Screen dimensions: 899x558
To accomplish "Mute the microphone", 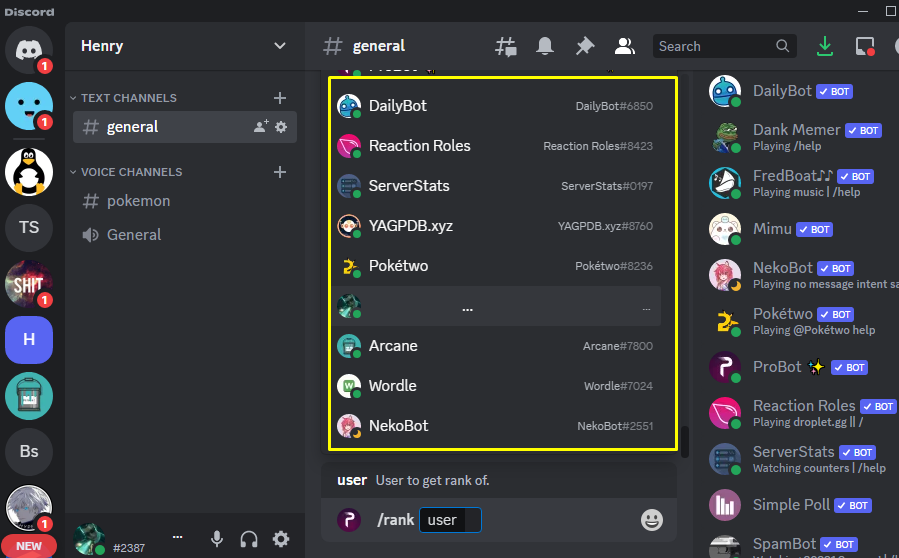I will pyautogui.click(x=217, y=539).
